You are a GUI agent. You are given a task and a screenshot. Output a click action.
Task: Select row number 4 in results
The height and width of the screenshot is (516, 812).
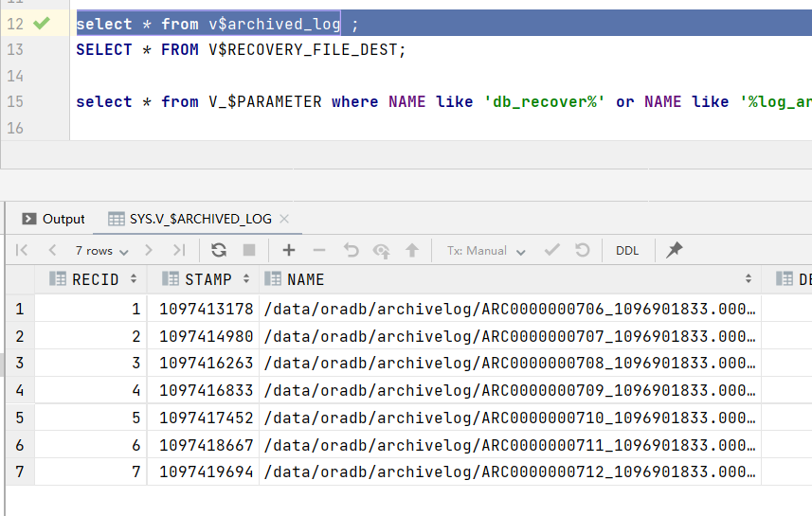(20, 390)
